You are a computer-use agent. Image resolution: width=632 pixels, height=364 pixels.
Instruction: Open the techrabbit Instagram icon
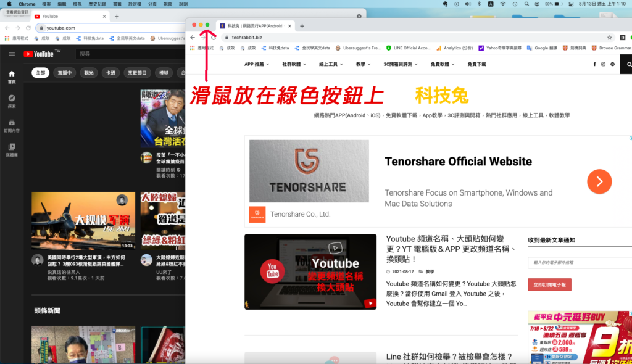tap(604, 64)
